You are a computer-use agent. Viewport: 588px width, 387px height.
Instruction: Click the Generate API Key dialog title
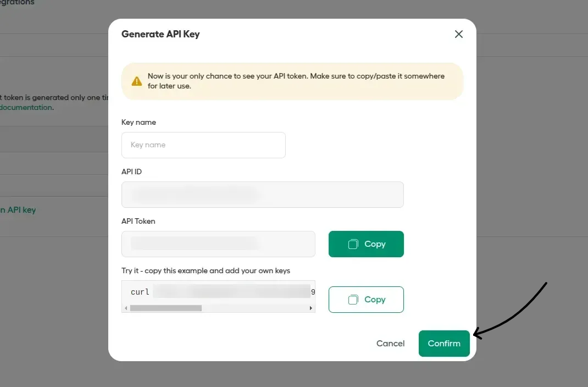(x=160, y=34)
